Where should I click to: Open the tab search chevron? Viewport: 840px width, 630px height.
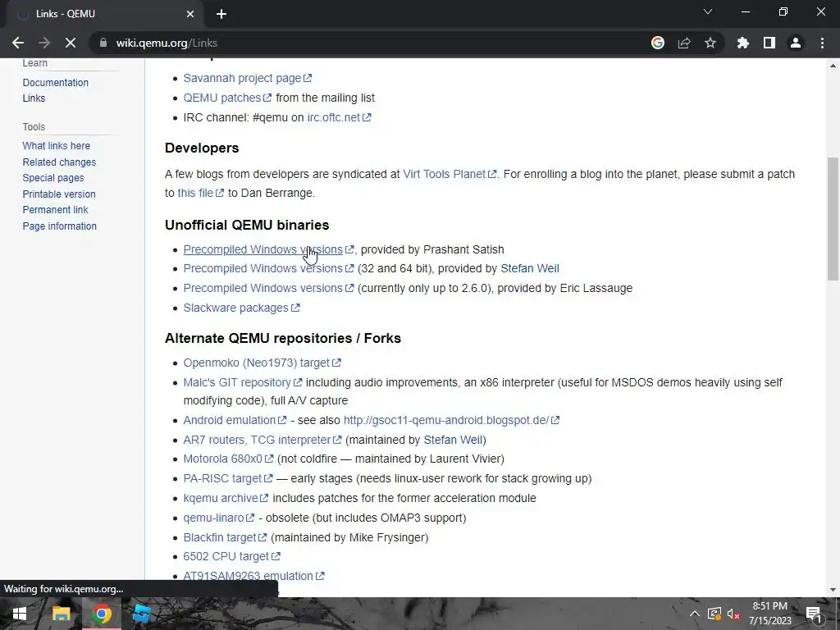coord(708,11)
